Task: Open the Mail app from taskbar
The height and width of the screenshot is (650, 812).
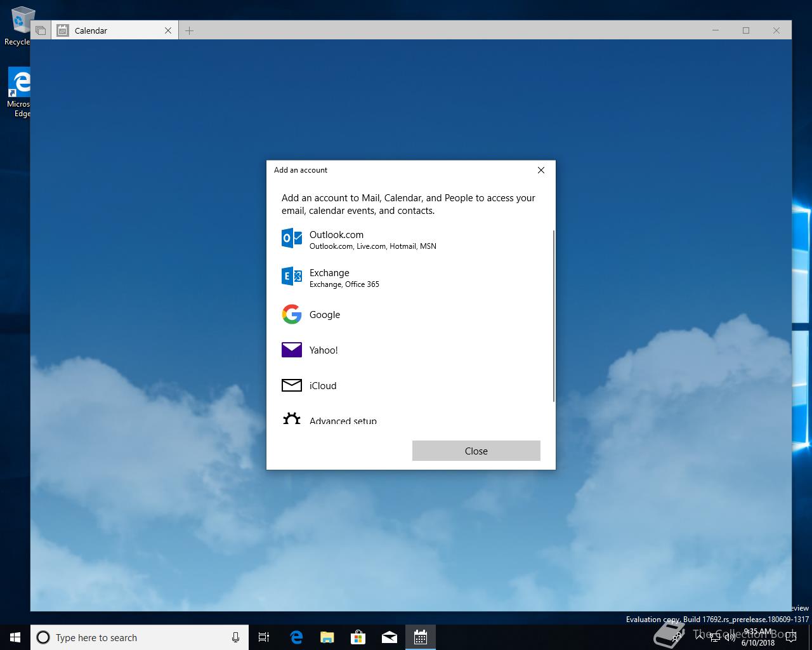Action: pyautogui.click(x=390, y=637)
